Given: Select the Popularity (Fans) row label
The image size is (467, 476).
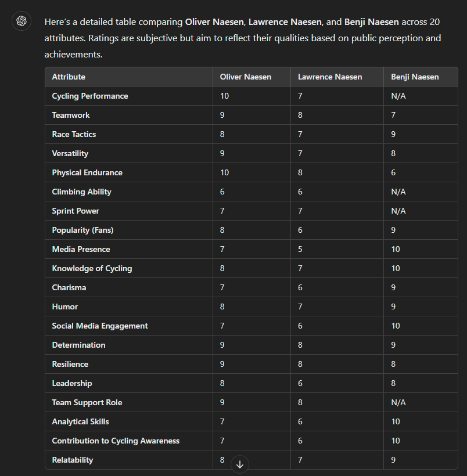Looking at the screenshot, I should click(x=82, y=230).
